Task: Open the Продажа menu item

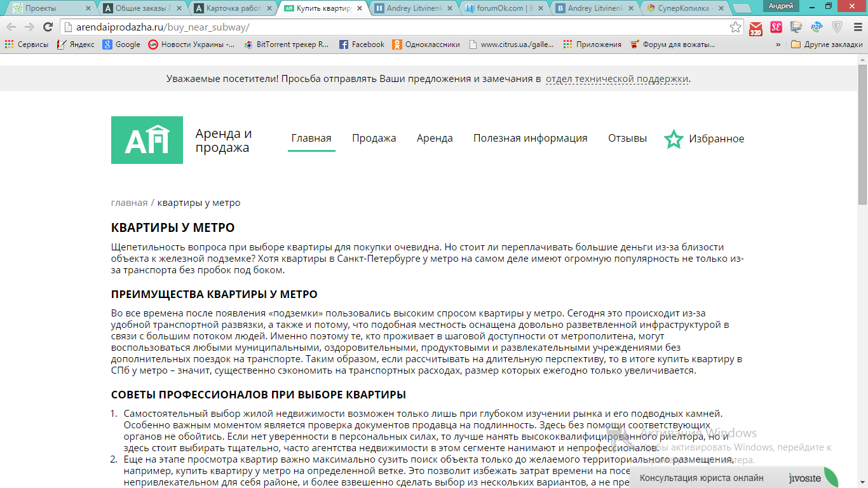Action: [374, 139]
